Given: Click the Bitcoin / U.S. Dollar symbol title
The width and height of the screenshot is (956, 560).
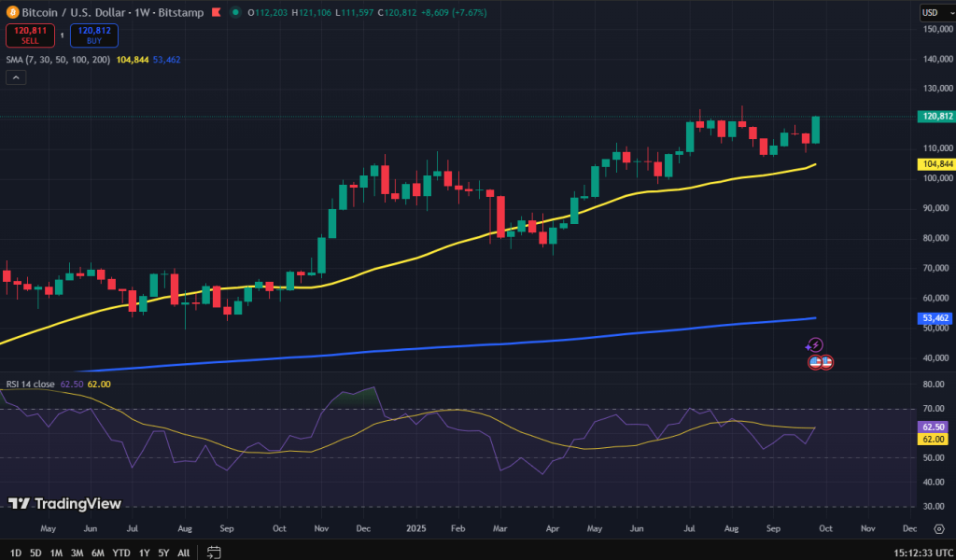Looking at the screenshot, I should [x=74, y=12].
